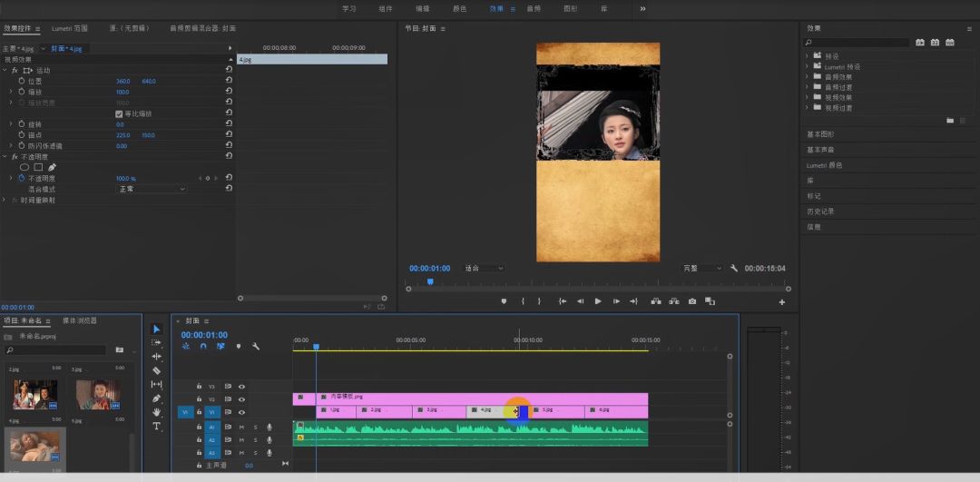980x482 pixels.
Task: Open the 颜色 workspace
Action: click(459, 8)
